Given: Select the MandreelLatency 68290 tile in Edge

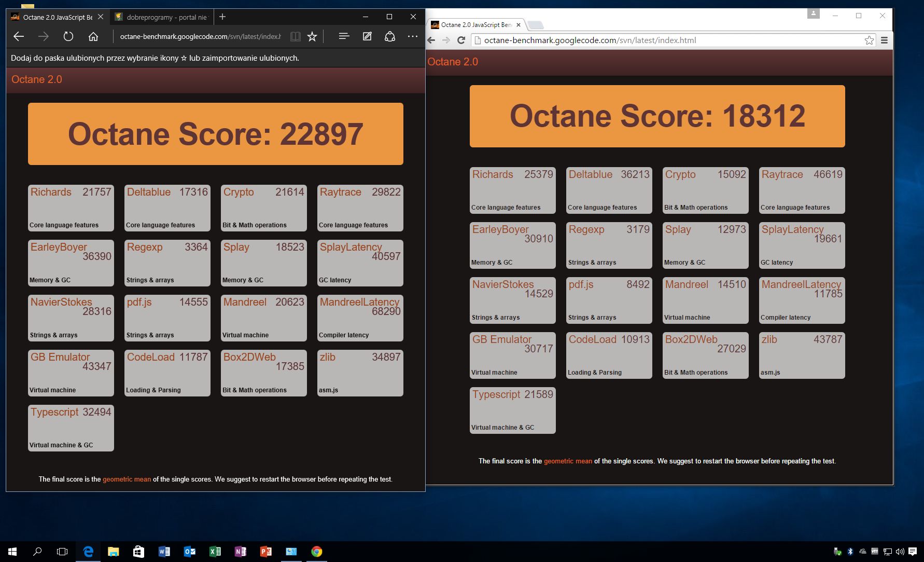Looking at the screenshot, I should [x=360, y=318].
